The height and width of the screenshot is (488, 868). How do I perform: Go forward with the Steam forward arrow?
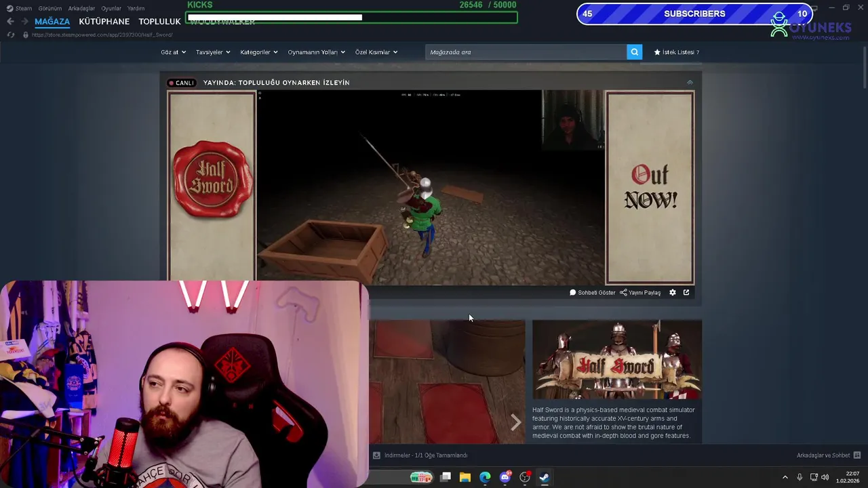24,22
